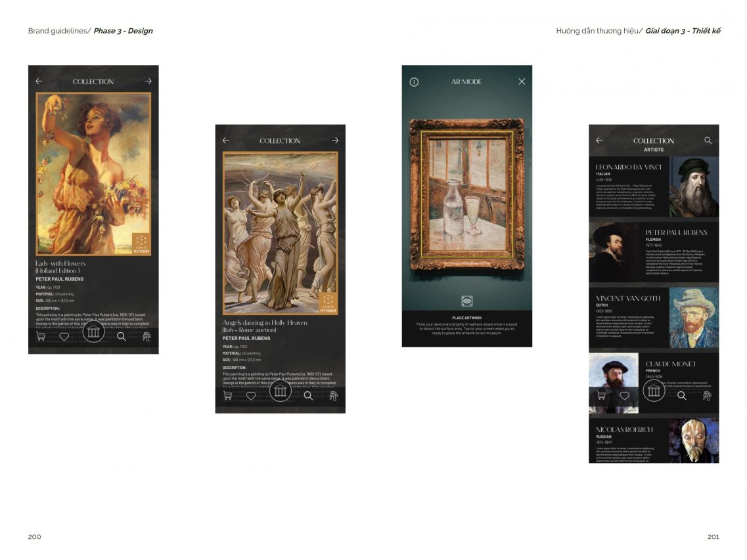Image resolution: width=747 pixels, height=560 pixels.
Task: Open Leonardo da Vinci portrait
Action: click(x=694, y=186)
